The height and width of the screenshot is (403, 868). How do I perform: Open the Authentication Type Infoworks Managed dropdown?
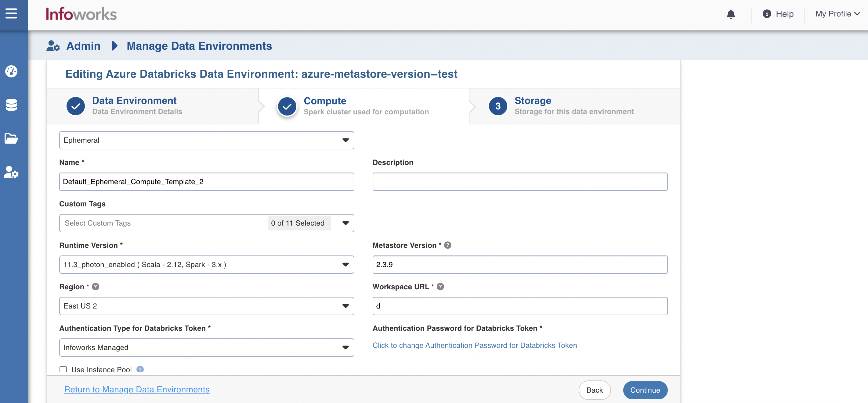pyautogui.click(x=207, y=348)
